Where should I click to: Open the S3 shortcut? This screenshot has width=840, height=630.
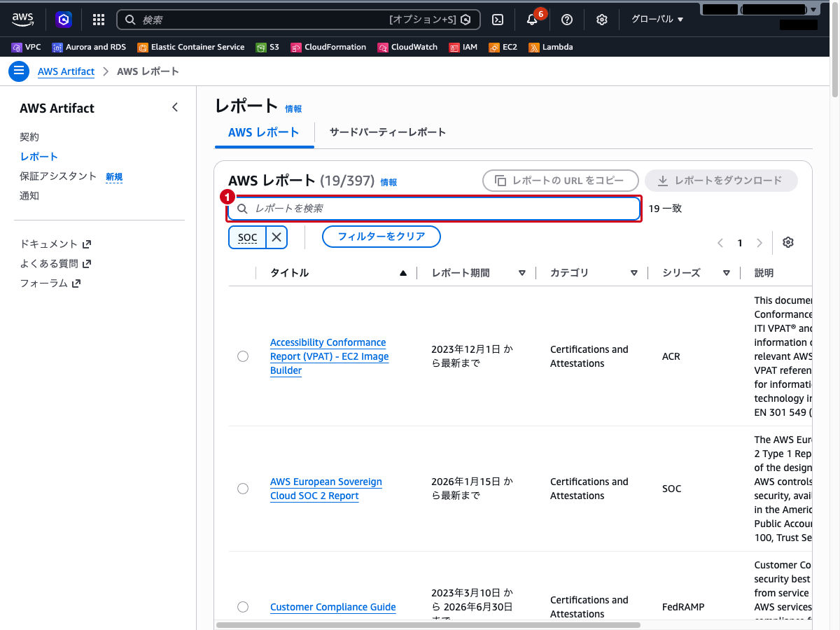coord(267,47)
